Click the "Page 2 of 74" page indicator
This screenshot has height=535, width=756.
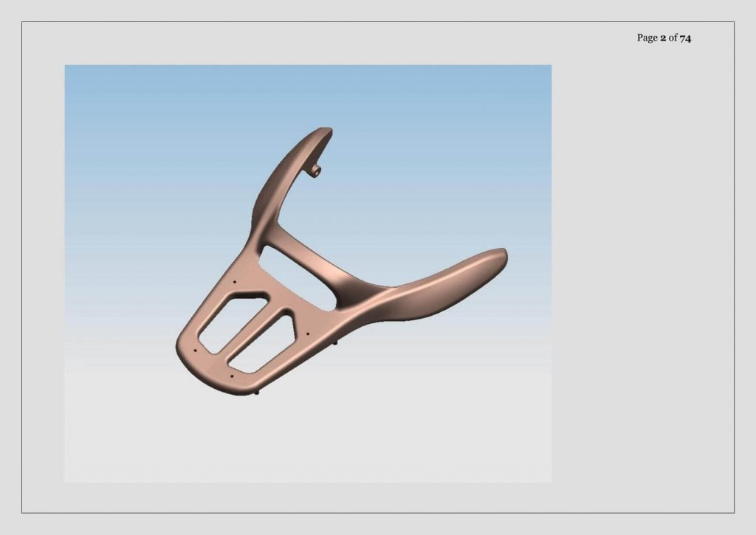[x=664, y=38]
